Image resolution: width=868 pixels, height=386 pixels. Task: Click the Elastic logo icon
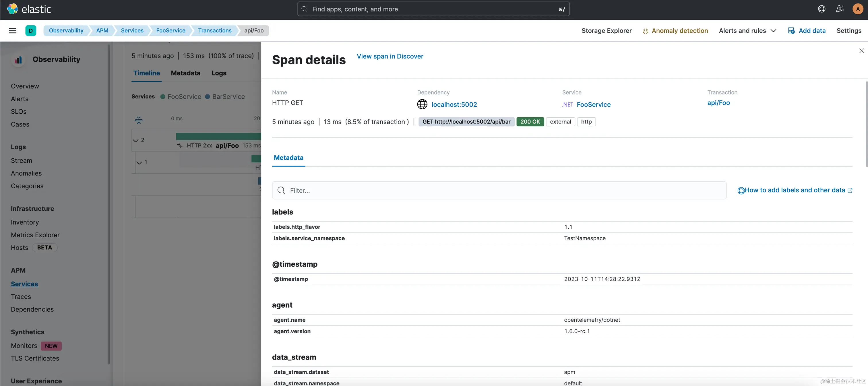point(12,9)
